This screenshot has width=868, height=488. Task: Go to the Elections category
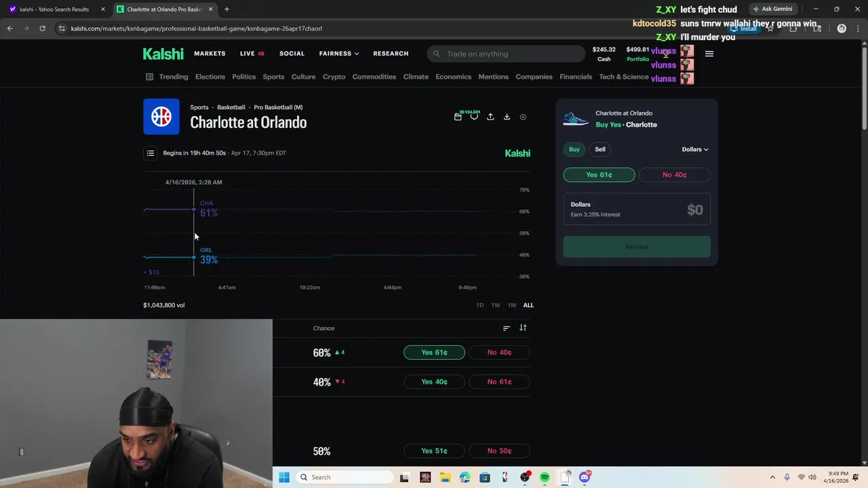(x=210, y=77)
